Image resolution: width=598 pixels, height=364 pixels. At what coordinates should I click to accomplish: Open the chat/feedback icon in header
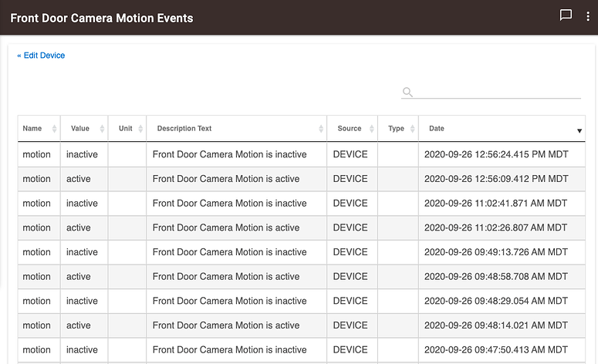[x=566, y=16]
